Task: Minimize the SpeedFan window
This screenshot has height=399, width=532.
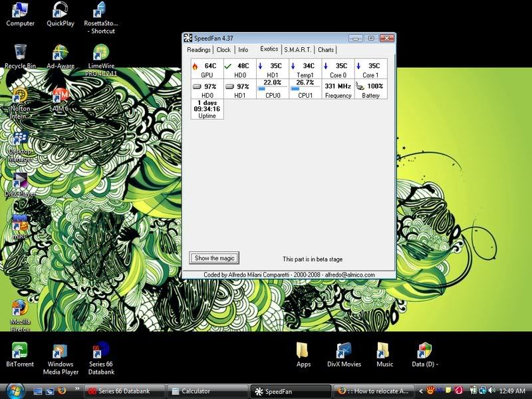Action: click(x=356, y=39)
